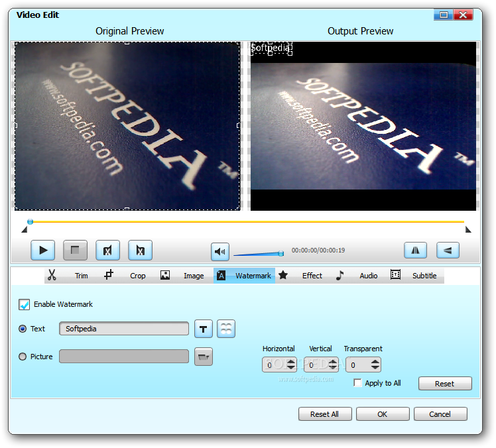Maximize the Video Edit window

pos(444,15)
